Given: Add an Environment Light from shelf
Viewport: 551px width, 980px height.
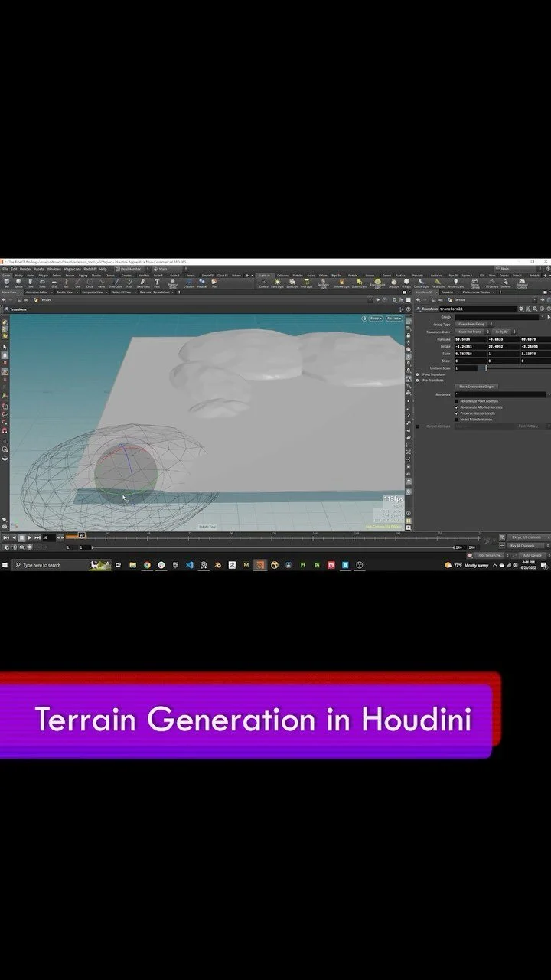Looking at the screenshot, I should click(377, 284).
